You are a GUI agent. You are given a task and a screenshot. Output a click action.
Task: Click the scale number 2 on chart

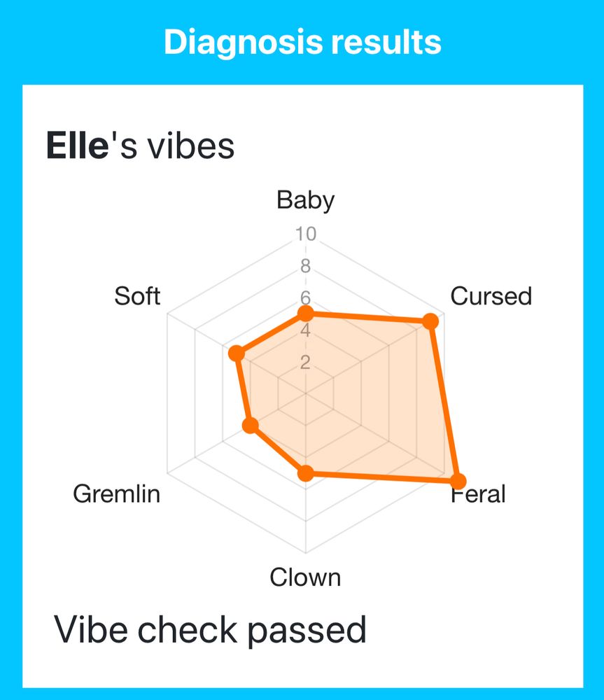pos(306,362)
